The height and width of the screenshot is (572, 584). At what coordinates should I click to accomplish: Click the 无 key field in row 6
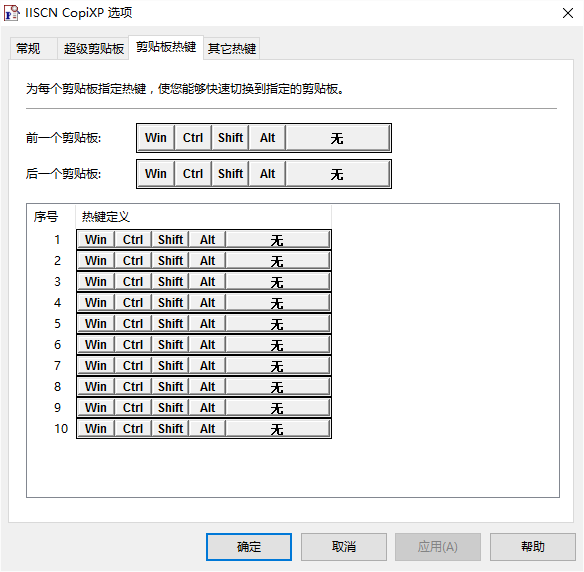pos(278,344)
